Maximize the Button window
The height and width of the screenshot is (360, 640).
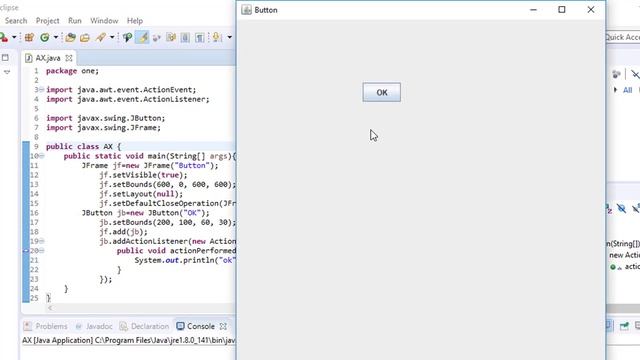(x=562, y=10)
